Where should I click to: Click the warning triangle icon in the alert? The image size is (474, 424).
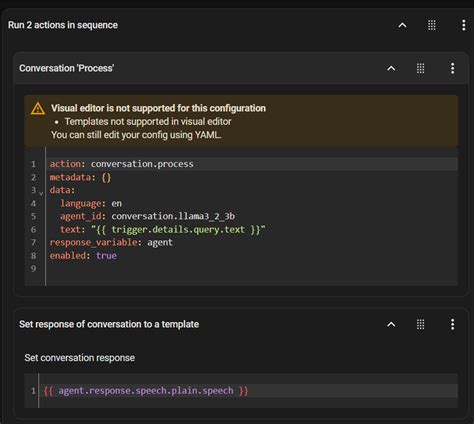[x=38, y=108]
